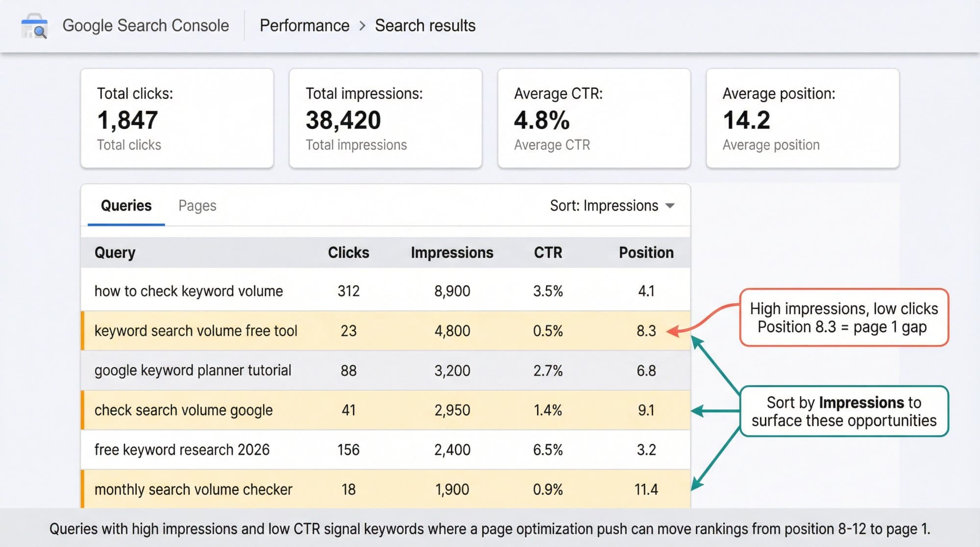
Task: Select the Total impressions metric card
Action: (386, 118)
